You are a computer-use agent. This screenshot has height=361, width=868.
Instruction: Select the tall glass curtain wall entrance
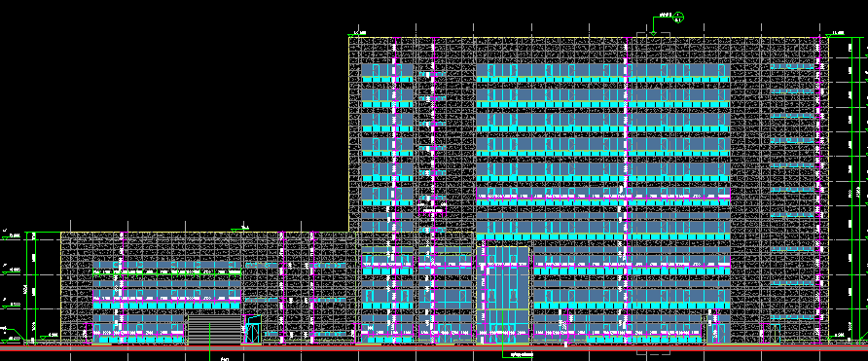tap(503, 295)
